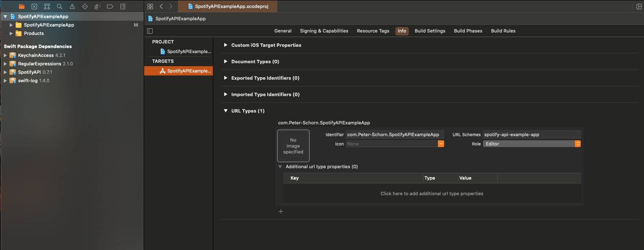Expand the SpotifyAPIExampleApp folder
The image size is (644, 250).
point(11,25)
